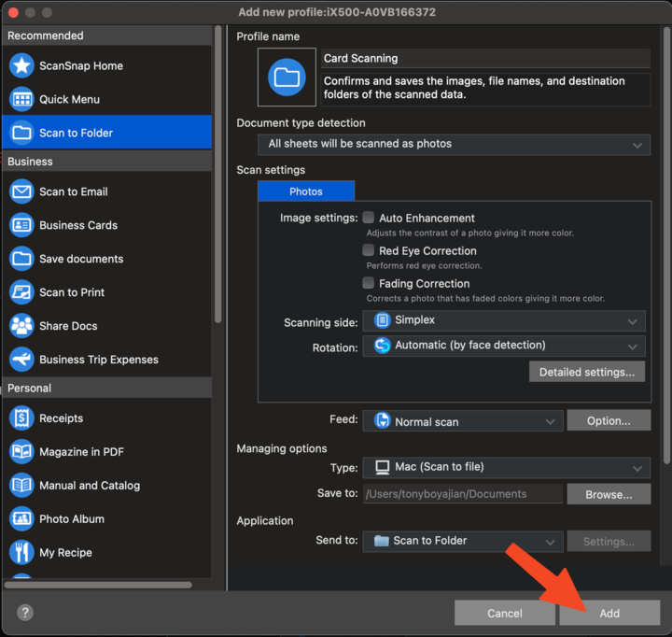The height and width of the screenshot is (637, 672).
Task: Select the Share Docs people icon
Action: [x=21, y=326]
